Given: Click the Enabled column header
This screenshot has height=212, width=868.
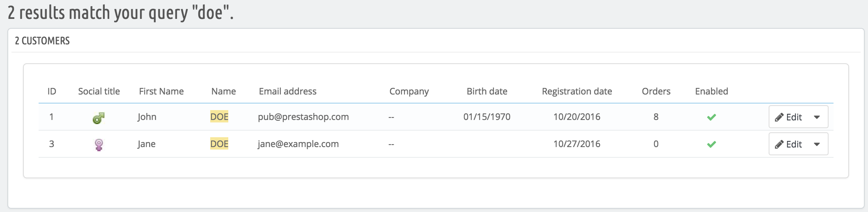Looking at the screenshot, I should click(711, 91).
